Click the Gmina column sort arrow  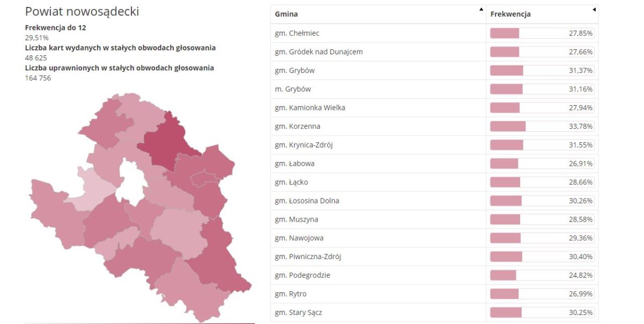(x=481, y=9)
